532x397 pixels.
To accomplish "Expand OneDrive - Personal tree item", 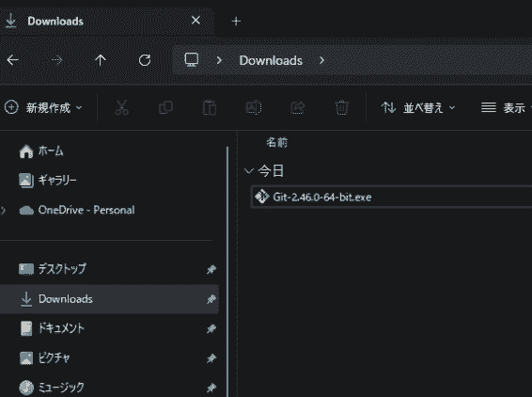I will 3,210.
